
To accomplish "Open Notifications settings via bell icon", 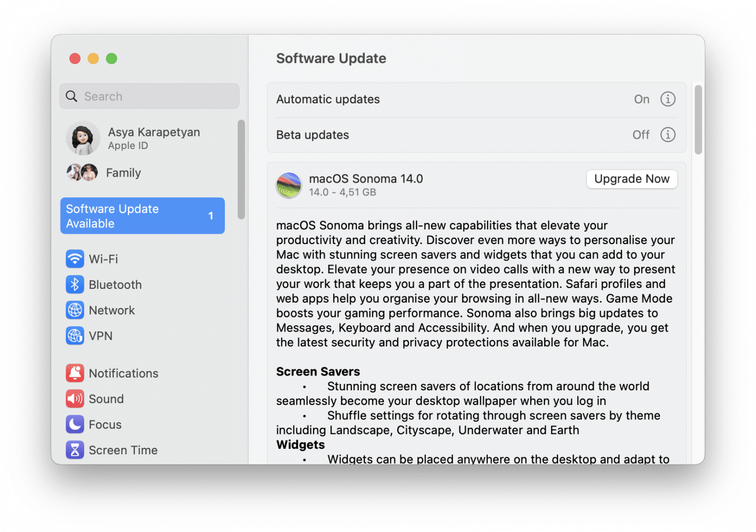I will click(x=75, y=373).
